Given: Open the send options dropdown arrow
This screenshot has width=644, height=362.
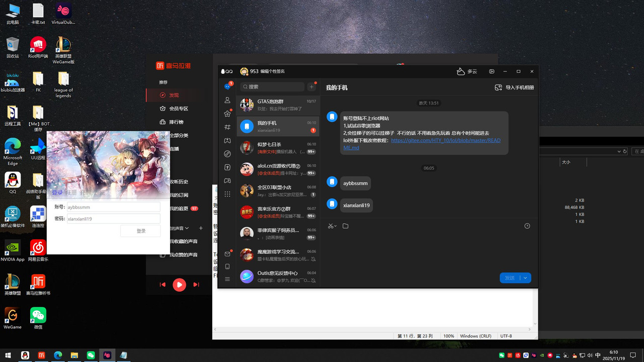Looking at the screenshot, I should (x=525, y=278).
